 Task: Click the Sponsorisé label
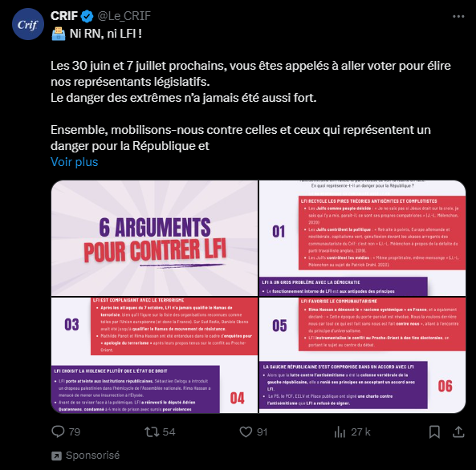click(x=92, y=456)
